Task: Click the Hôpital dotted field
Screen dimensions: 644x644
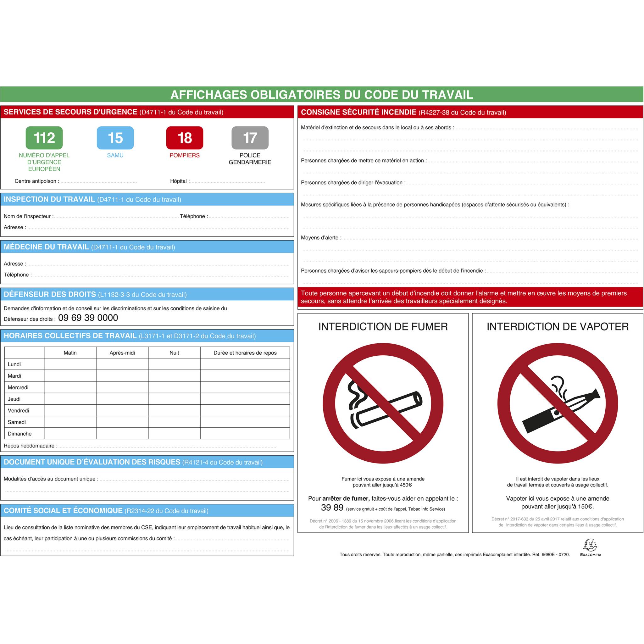Action: pyautogui.click(x=227, y=182)
